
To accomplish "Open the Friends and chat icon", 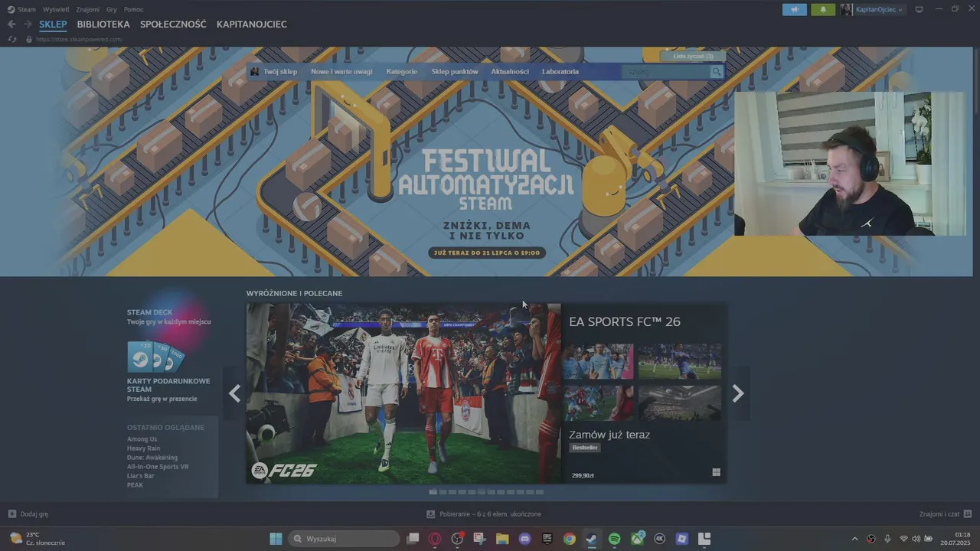I will 968,514.
